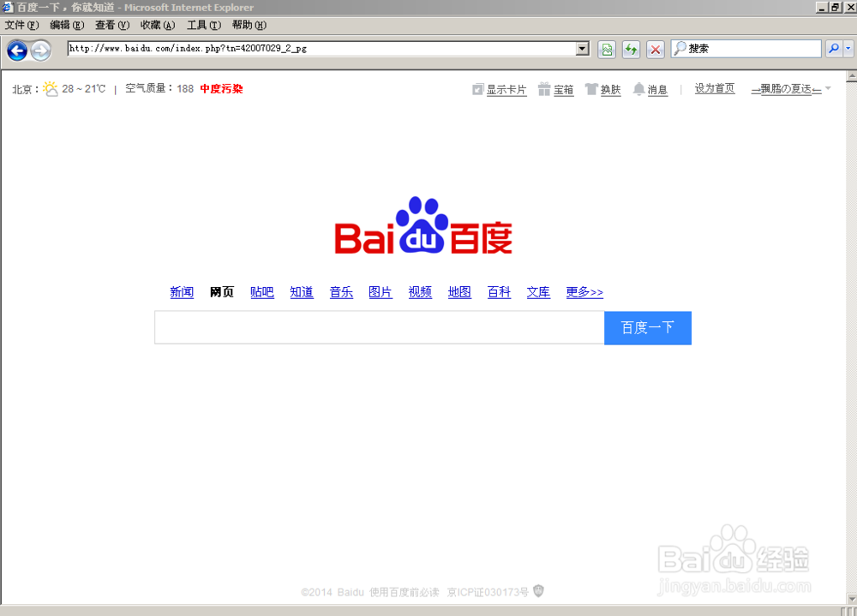This screenshot has width=857, height=616.
Task: Open the 新闻 tab link
Action: pos(182,292)
